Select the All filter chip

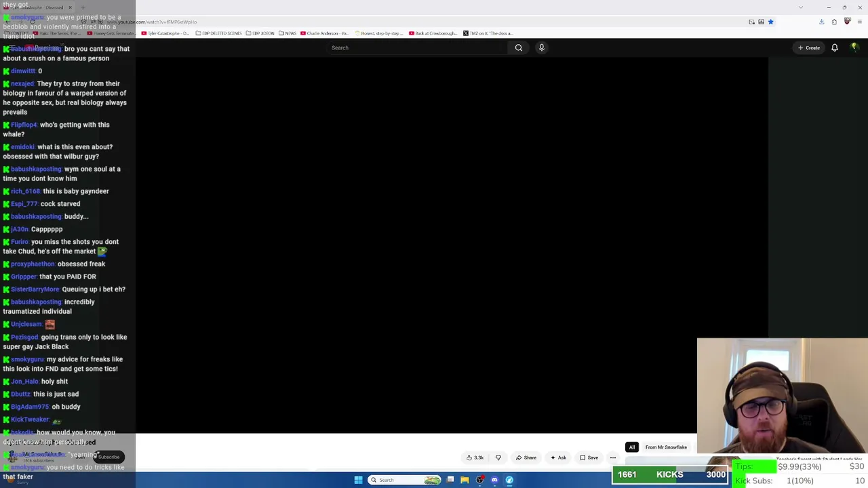pos(632,447)
